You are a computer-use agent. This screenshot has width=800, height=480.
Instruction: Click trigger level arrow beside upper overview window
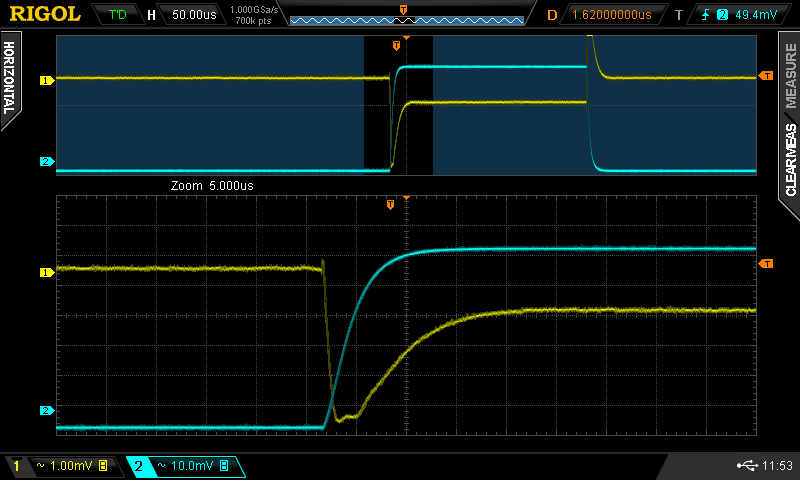point(766,76)
